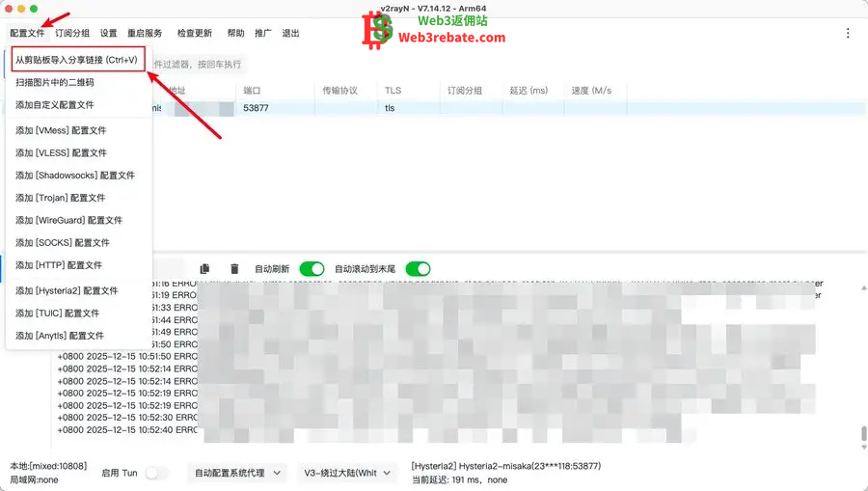Click the Hysteria2-misaka server status text
The width and height of the screenshot is (868, 491).
[506, 466]
